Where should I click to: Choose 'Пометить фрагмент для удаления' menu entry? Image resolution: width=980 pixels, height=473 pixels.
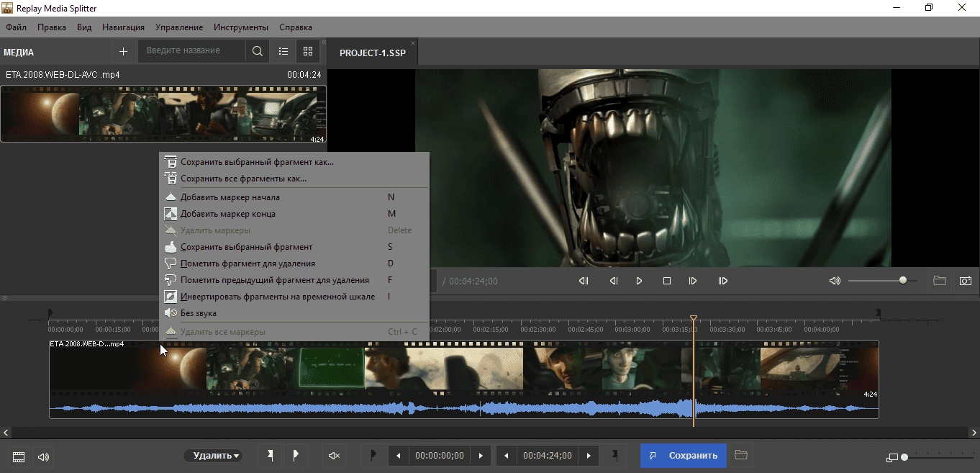[294, 263]
